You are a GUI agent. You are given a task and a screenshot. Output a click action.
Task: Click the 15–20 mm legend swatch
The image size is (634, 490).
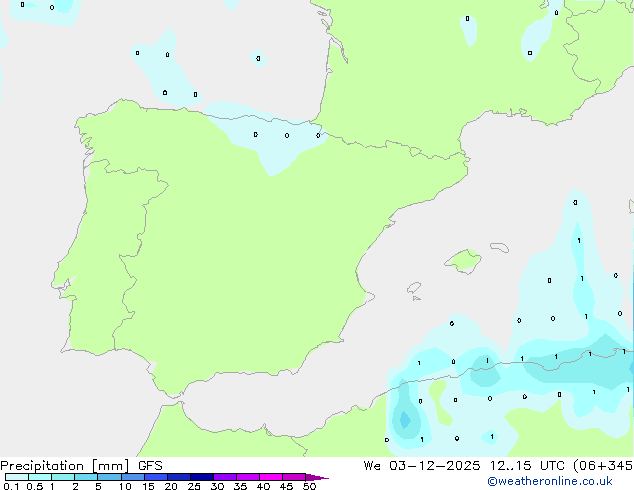[x=156, y=477]
